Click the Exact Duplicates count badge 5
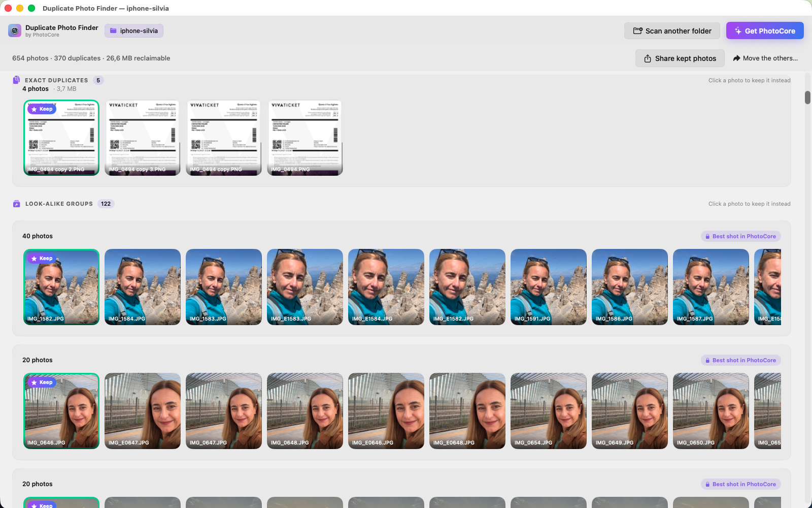This screenshot has height=508, width=812. click(x=98, y=80)
